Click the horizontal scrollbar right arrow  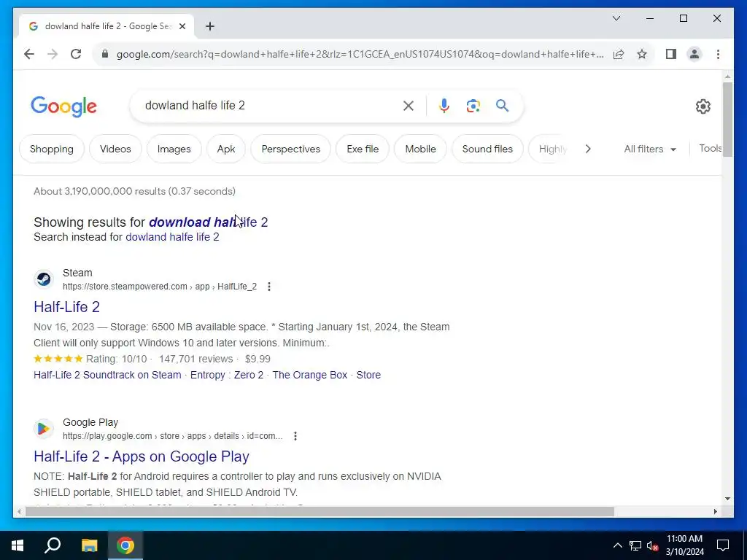[715, 512]
